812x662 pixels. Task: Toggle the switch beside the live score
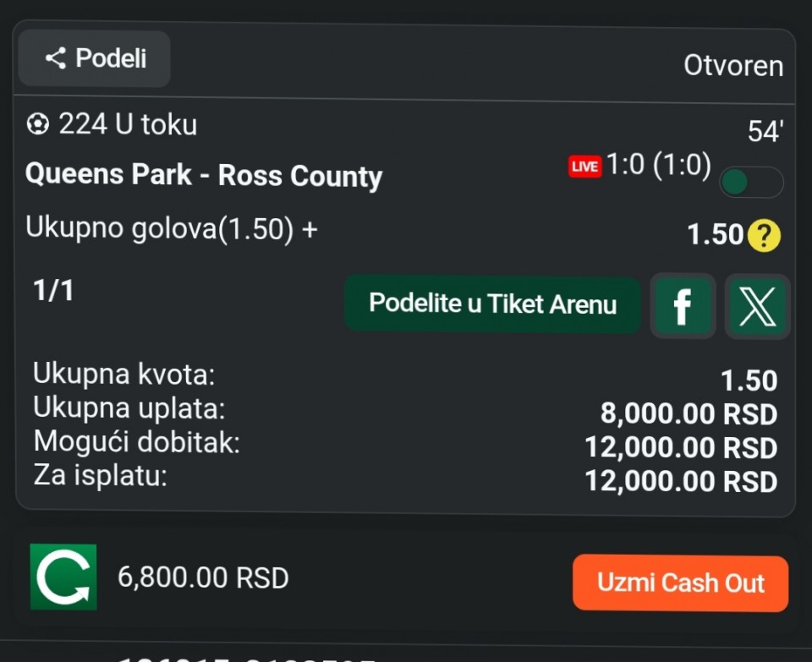point(750,182)
